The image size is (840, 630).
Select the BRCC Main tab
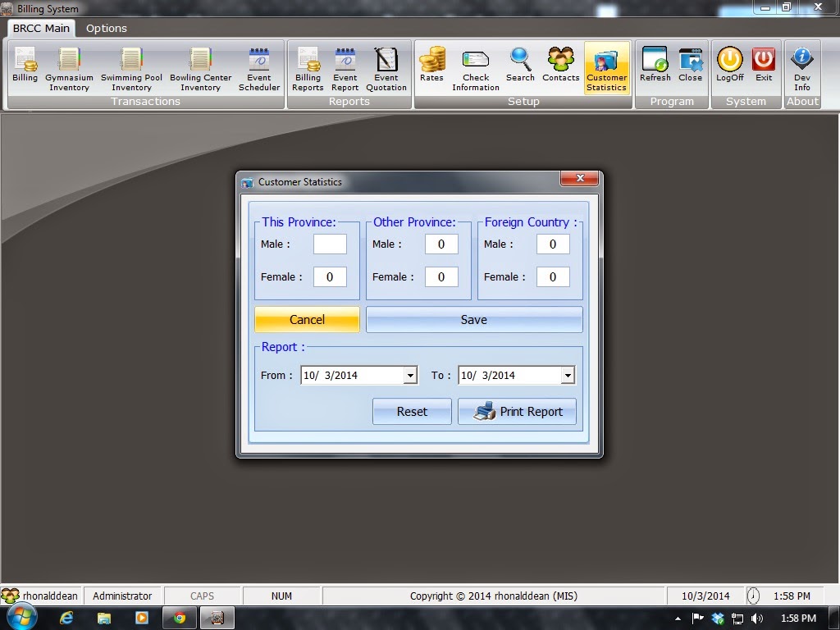coord(40,28)
